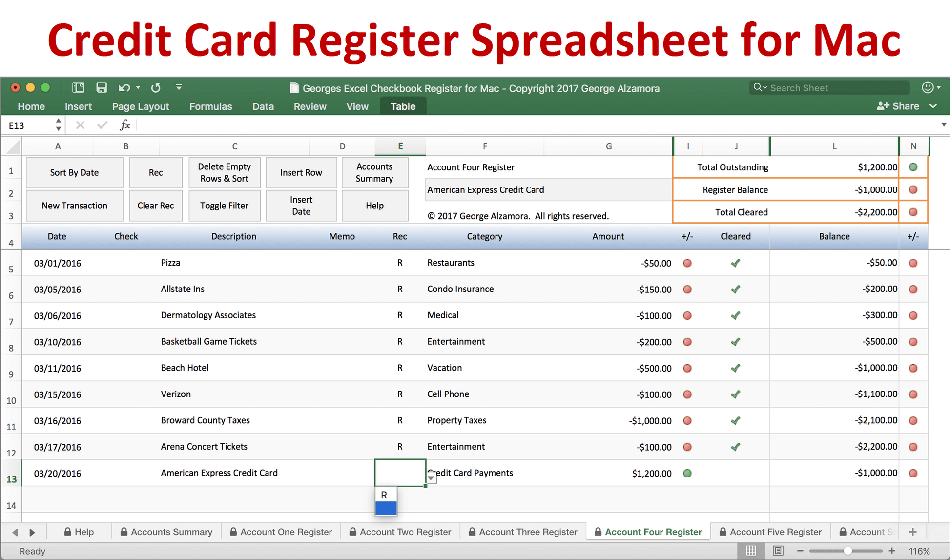
Task: Add a new sheet with the plus icon
Action: point(912,532)
